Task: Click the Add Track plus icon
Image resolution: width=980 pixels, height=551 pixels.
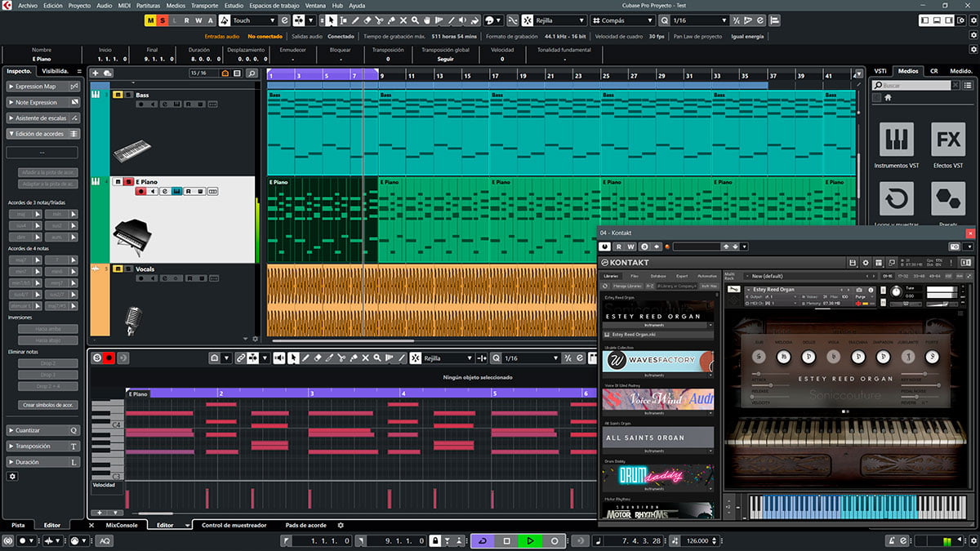Action: (x=95, y=73)
